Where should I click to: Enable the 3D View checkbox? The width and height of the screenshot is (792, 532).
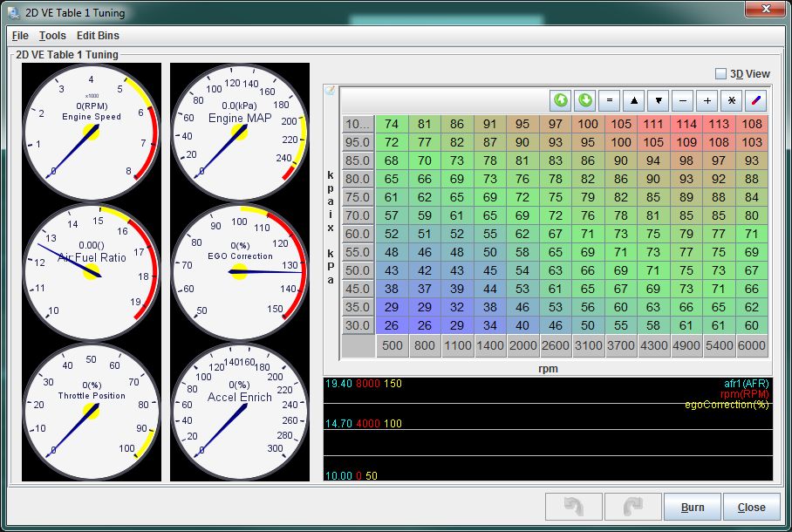(720, 74)
